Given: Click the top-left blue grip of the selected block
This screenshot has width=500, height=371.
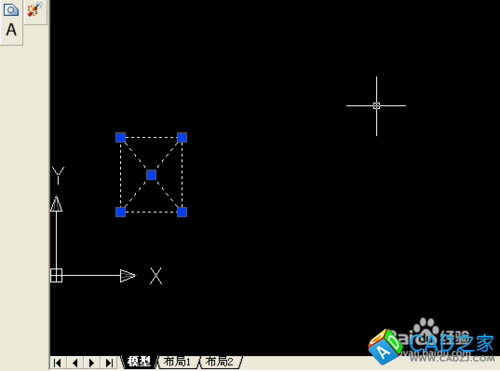Looking at the screenshot, I should coord(121,137).
